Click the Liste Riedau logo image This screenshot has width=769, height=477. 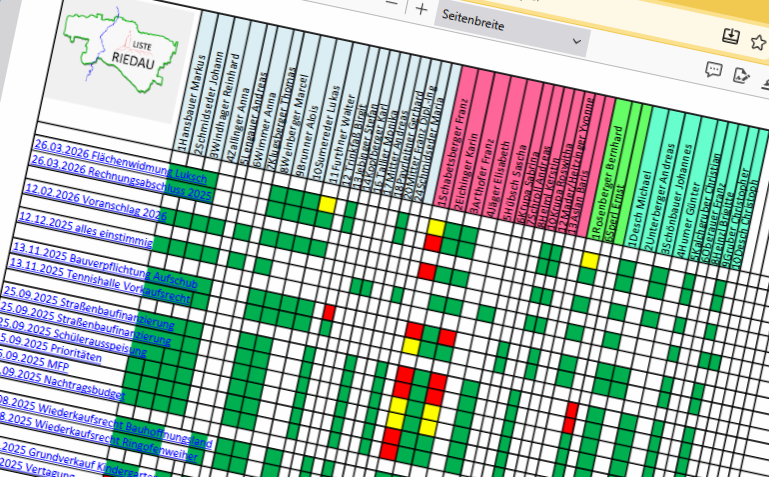113,51
